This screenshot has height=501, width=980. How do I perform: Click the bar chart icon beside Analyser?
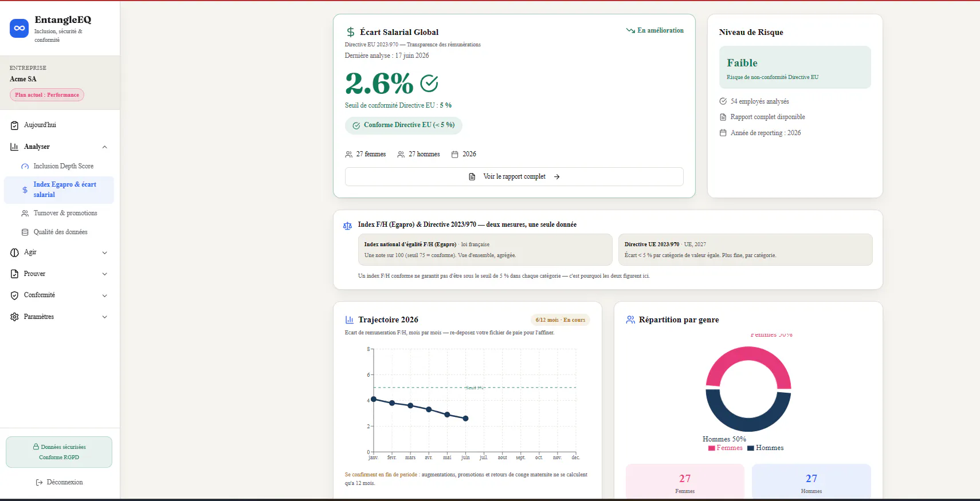point(14,147)
